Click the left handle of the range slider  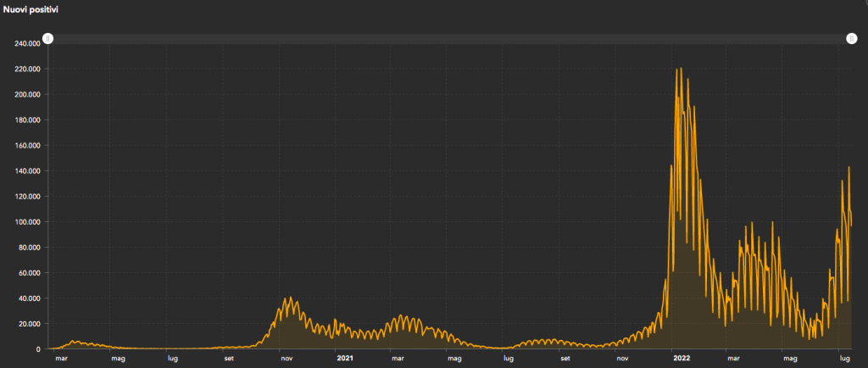coord(48,39)
